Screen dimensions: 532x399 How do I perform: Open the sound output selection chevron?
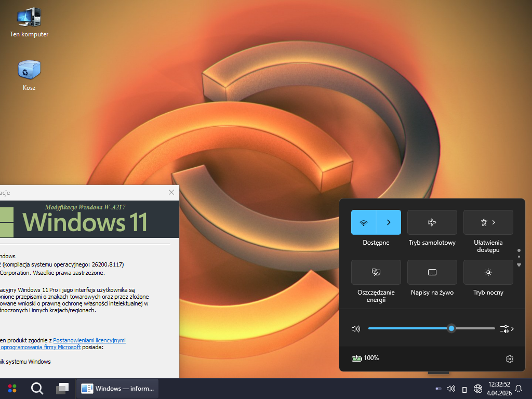[x=507, y=329]
